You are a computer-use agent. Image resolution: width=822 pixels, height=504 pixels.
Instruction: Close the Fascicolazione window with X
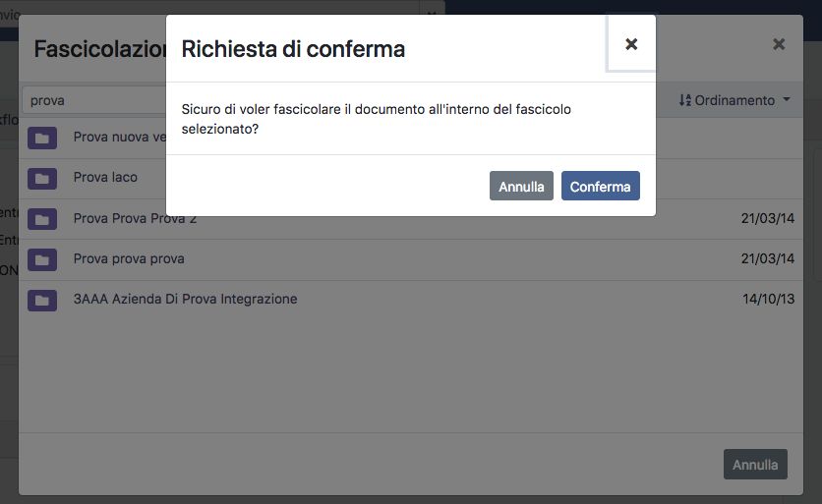[779, 44]
